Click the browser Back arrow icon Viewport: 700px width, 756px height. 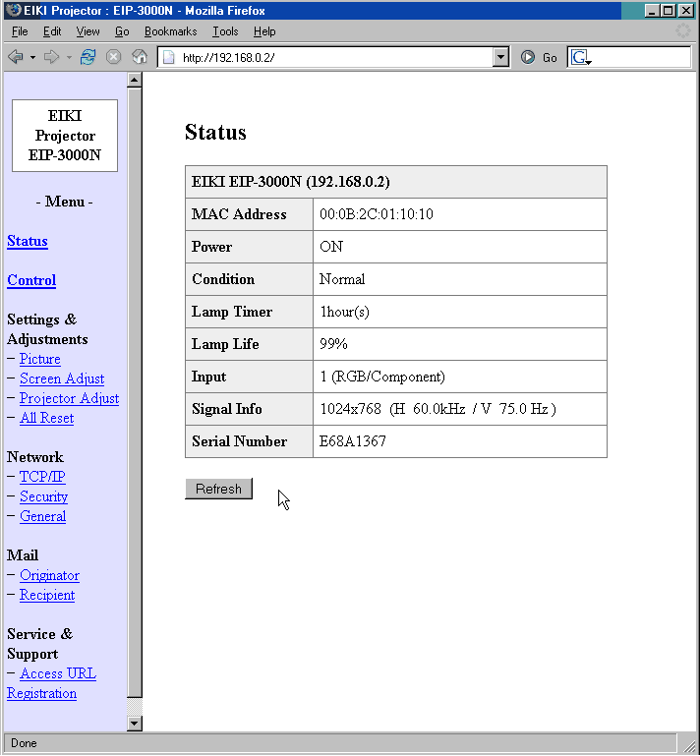(16, 57)
